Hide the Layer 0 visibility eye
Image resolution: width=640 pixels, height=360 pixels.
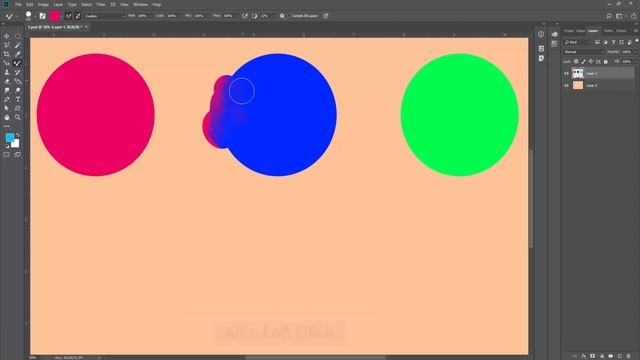566,85
